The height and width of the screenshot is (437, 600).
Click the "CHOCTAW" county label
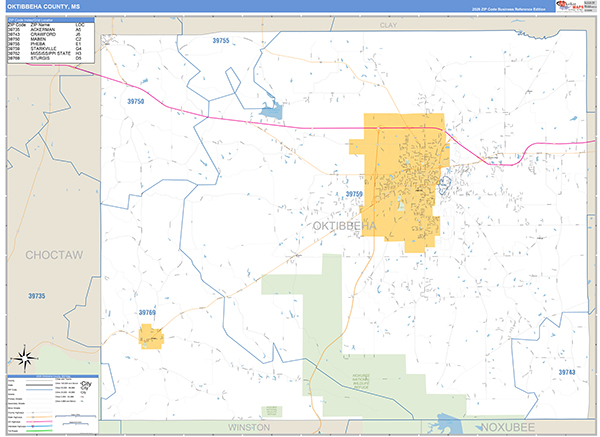(x=54, y=255)
